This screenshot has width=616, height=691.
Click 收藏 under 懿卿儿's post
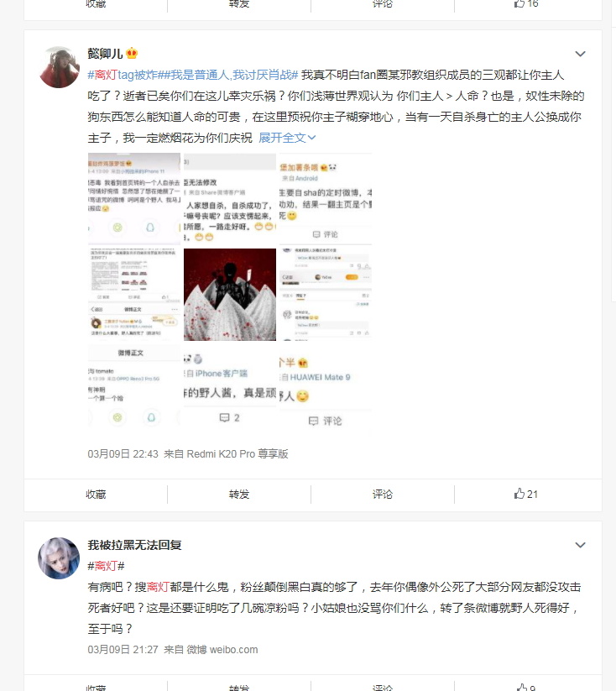(96, 494)
